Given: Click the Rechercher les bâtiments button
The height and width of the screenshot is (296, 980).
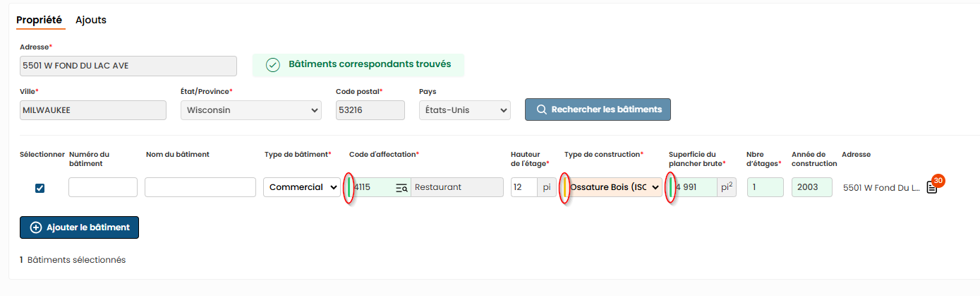Looking at the screenshot, I should coord(598,109).
